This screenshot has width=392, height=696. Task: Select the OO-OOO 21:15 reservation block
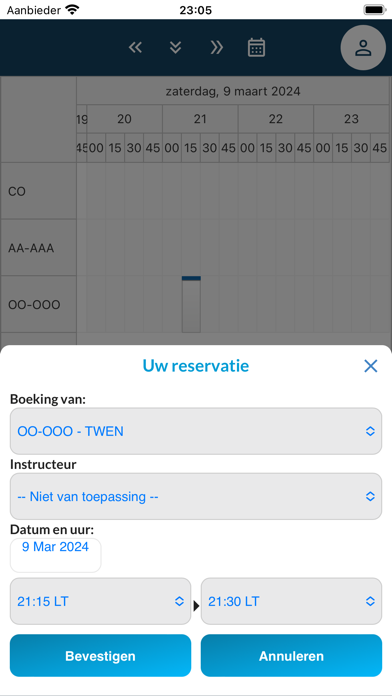191,304
